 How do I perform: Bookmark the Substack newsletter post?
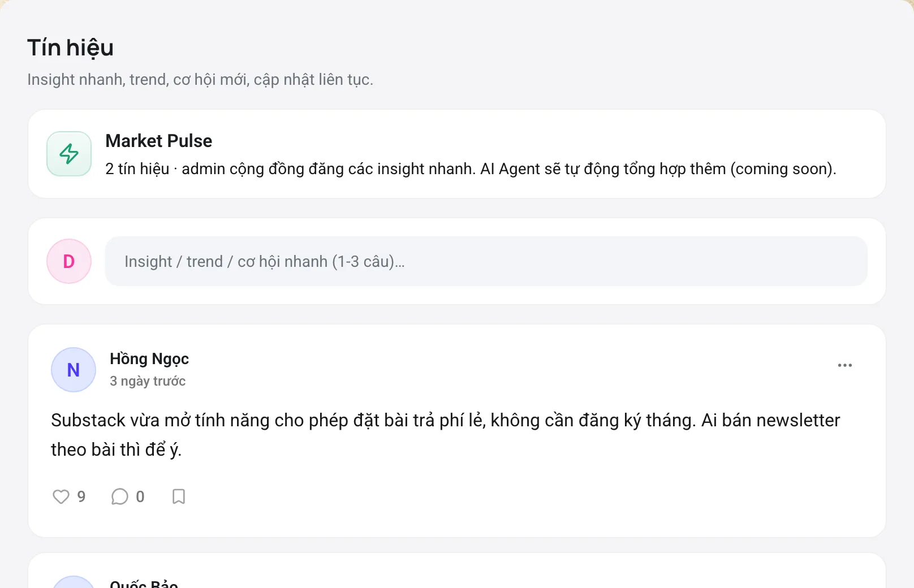tap(179, 496)
